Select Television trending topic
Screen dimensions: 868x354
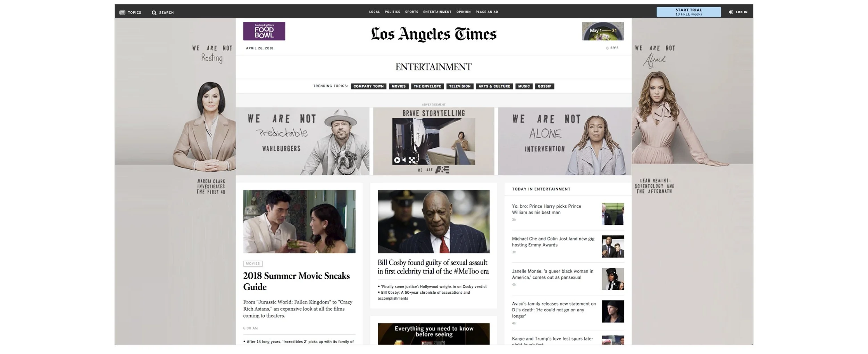coord(460,86)
